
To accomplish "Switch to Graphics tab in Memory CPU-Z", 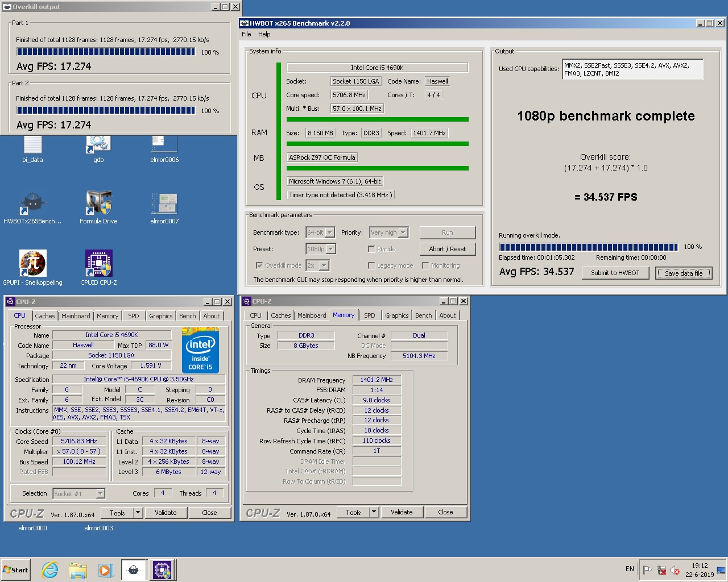I will [x=397, y=315].
